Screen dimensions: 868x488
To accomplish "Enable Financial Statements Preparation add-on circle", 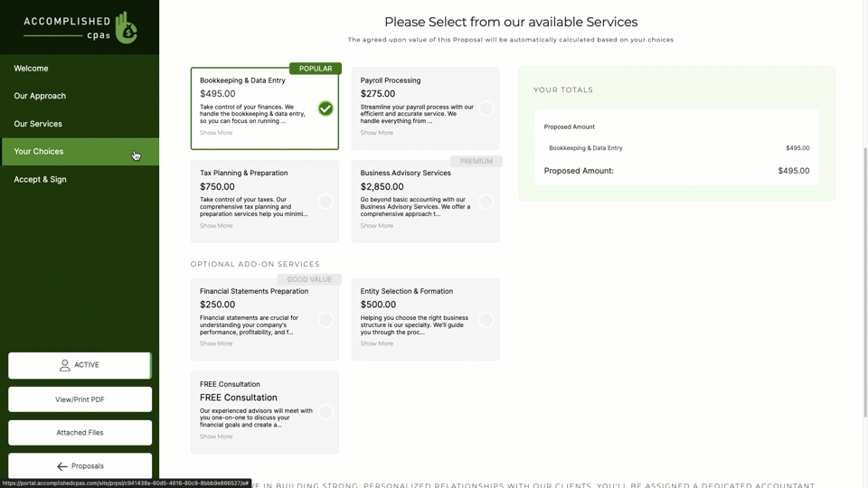I will tap(325, 320).
